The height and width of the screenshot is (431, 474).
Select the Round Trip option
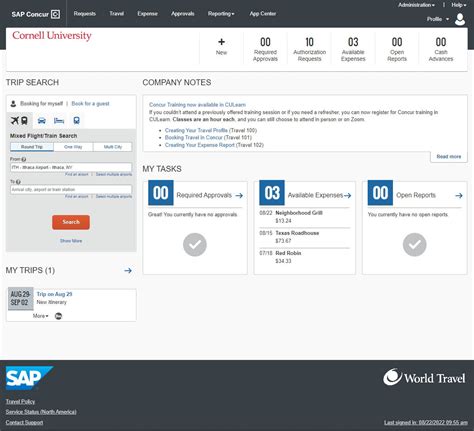pyautogui.click(x=32, y=147)
